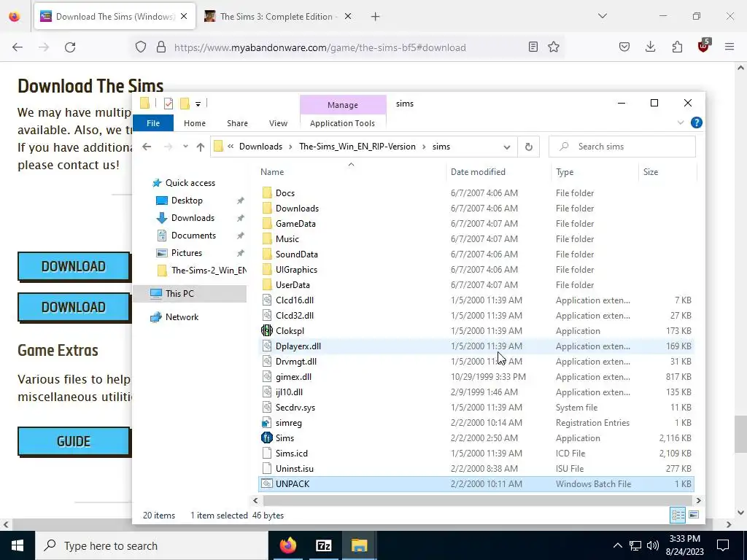
Task: Open address bar history dropdown
Action: point(507,147)
